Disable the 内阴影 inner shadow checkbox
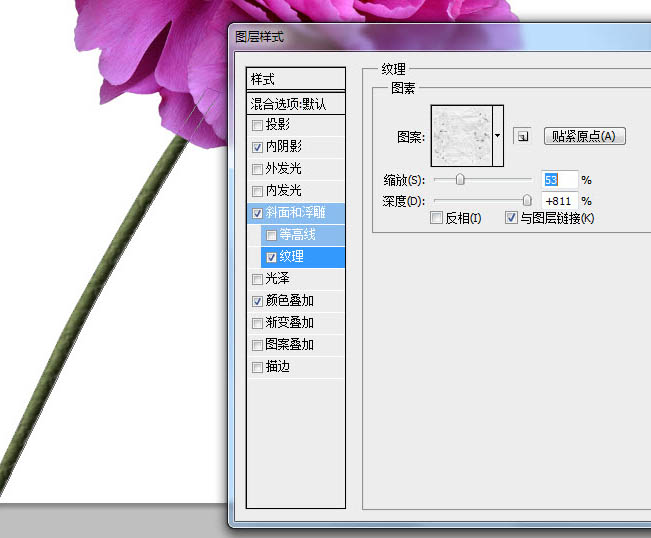Screen dimensions: 651x538 point(258,148)
